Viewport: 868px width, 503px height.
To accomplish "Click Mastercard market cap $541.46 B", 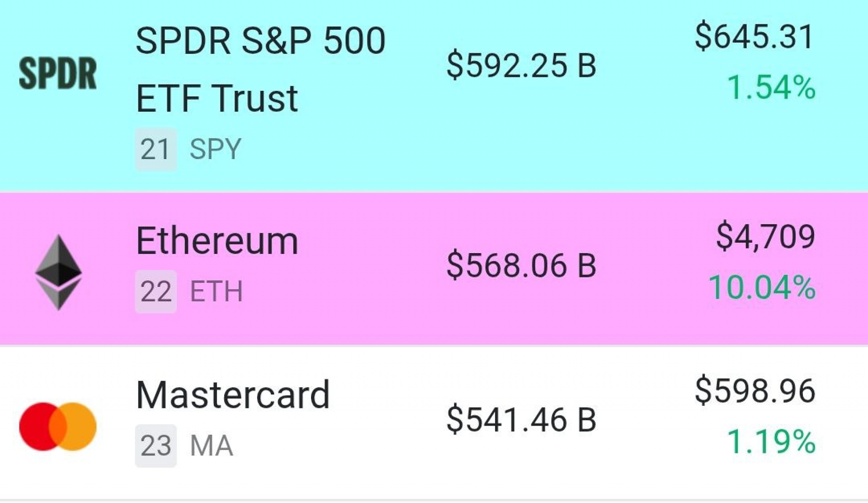I will [x=521, y=420].
